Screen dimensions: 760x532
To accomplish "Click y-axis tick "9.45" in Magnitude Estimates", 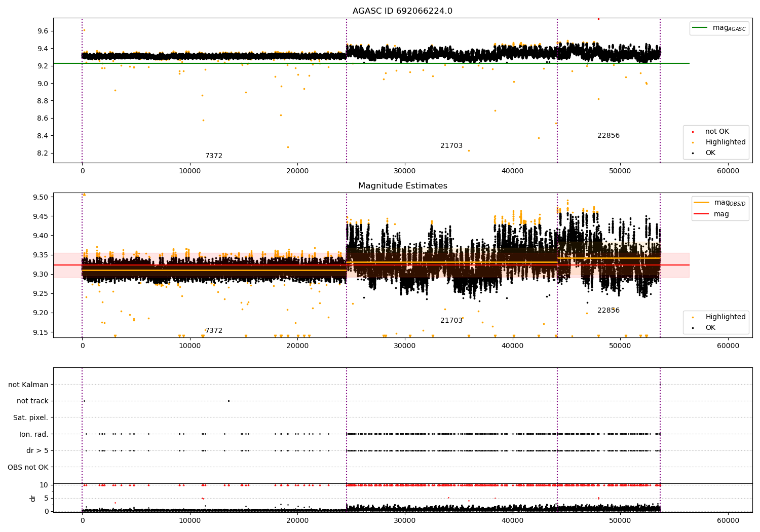I will coord(41,216).
